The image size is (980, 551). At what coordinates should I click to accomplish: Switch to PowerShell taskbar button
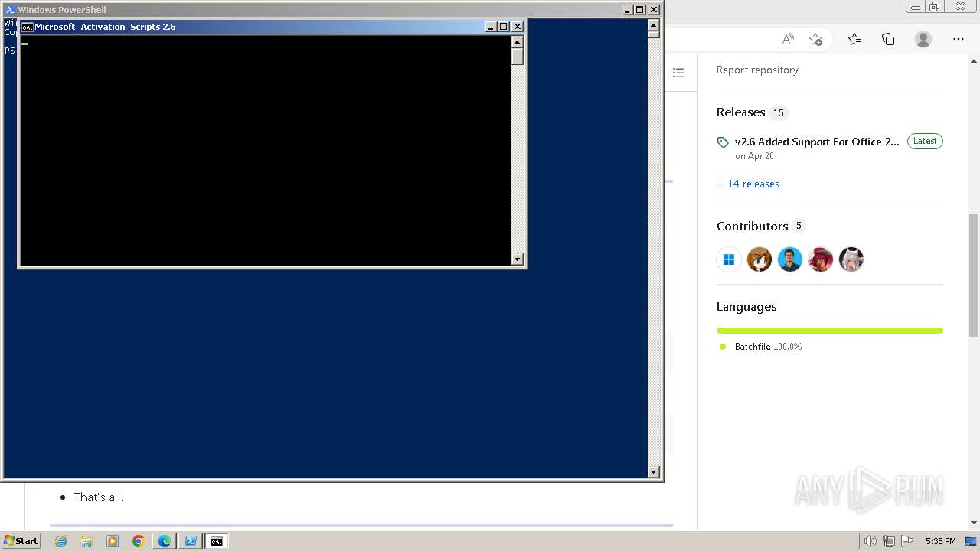[x=191, y=541]
